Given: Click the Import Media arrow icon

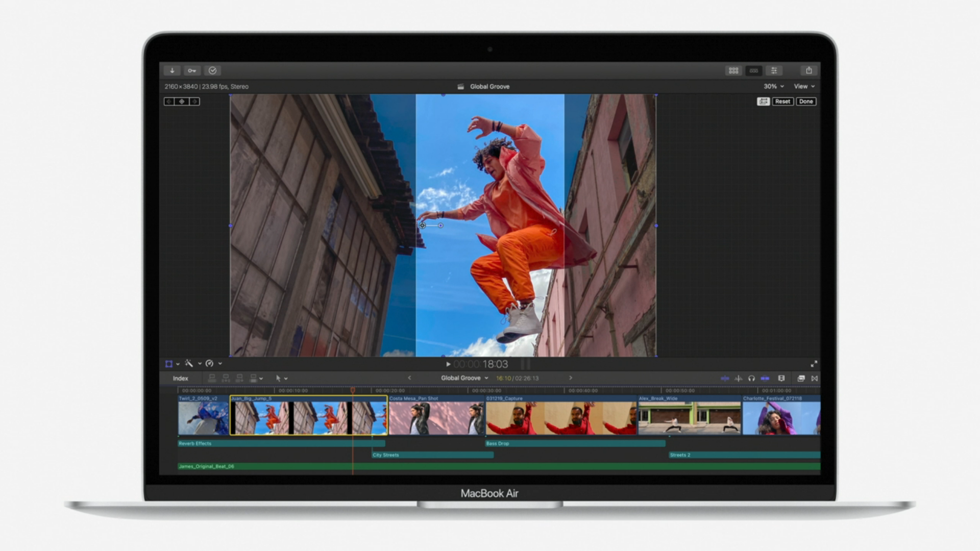Looking at the screenshot, I should pos(172,70).
